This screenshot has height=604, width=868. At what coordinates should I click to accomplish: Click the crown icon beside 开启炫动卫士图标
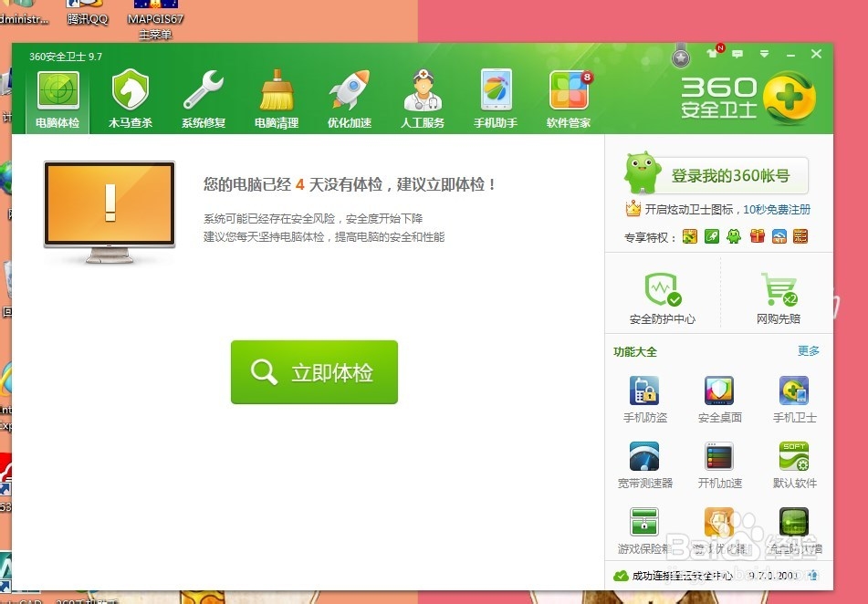pos(633,209)
